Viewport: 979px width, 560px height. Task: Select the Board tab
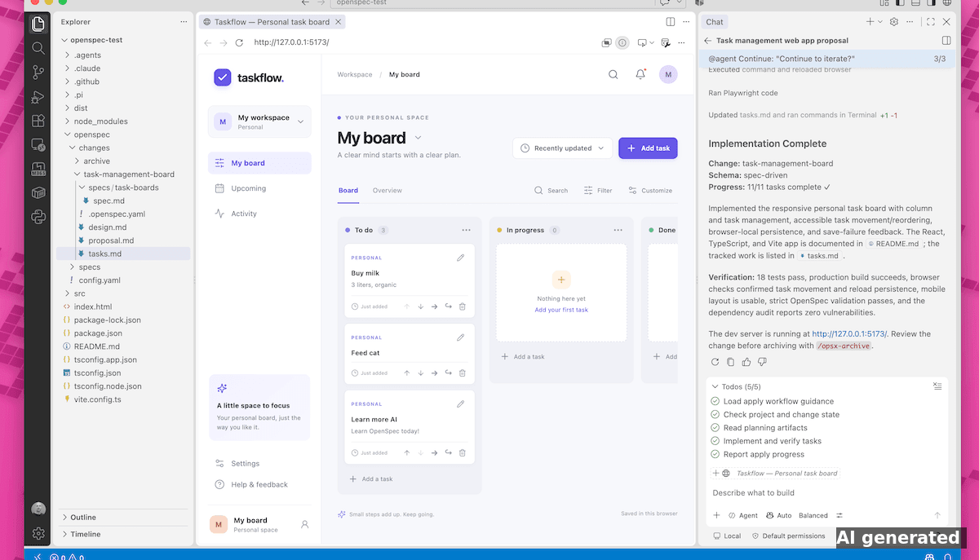click(348, 191)
